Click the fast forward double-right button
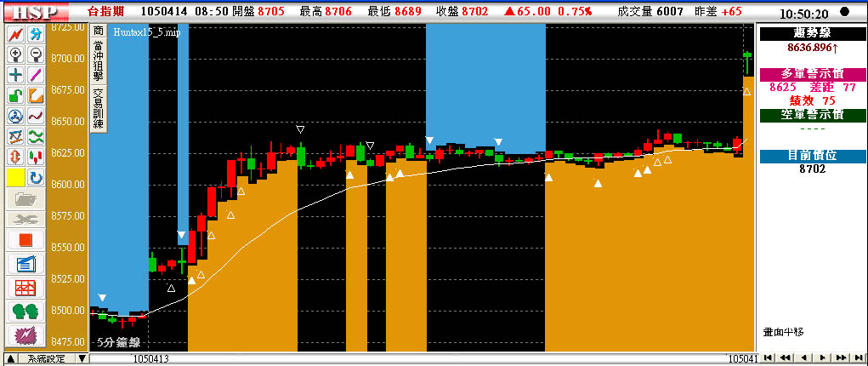Viewport: 868px width, 366px height. point(842,357)
